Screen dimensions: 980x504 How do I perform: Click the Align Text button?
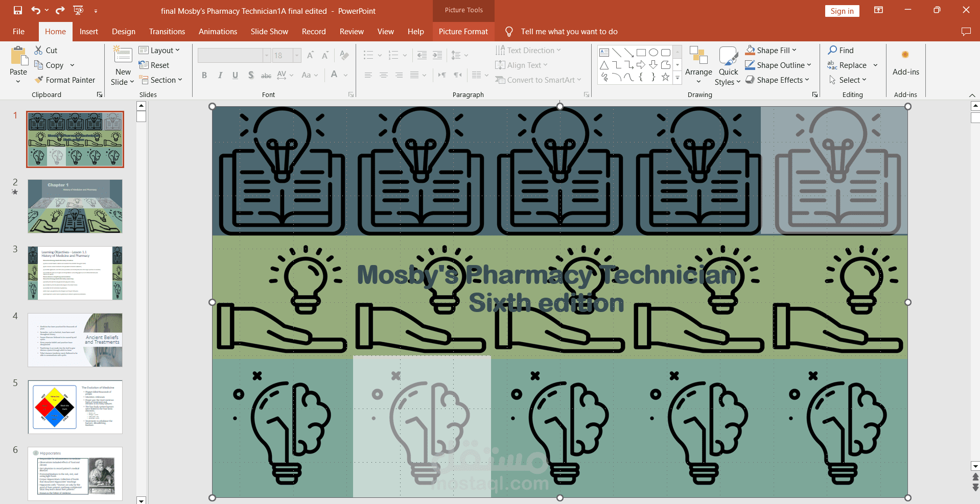[521, 65]
